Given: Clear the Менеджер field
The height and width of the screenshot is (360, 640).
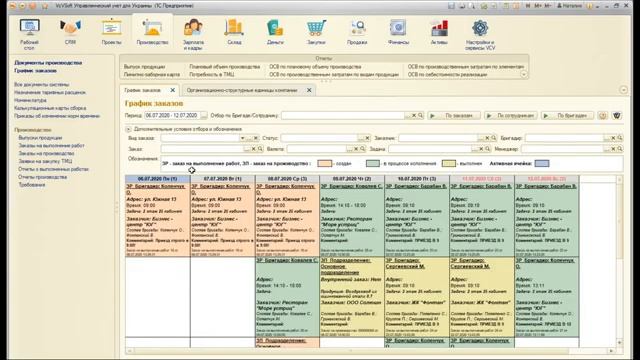Looking at the screenshot, I should [x=613, y=149].
